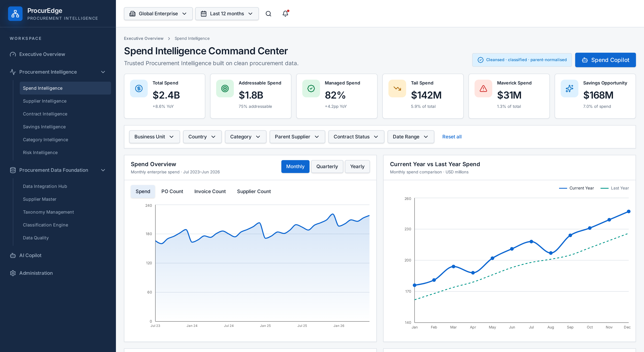
Task: Switch to Invoice Count tab
Action: 210,191
